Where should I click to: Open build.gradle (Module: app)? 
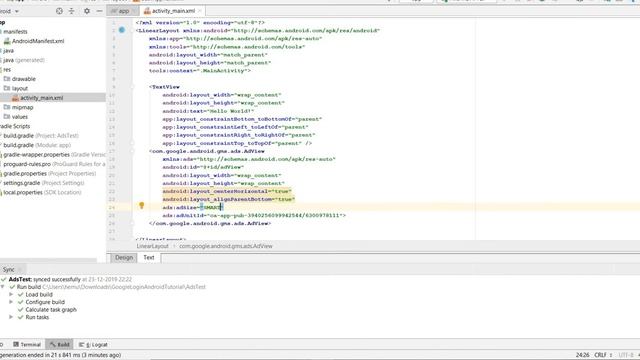pos(37,145)
